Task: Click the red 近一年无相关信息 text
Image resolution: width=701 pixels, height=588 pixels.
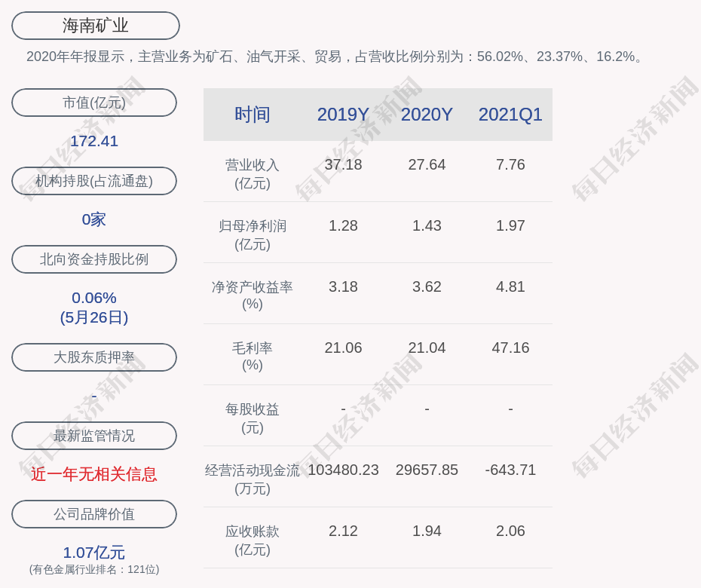Action: [94, 474]
